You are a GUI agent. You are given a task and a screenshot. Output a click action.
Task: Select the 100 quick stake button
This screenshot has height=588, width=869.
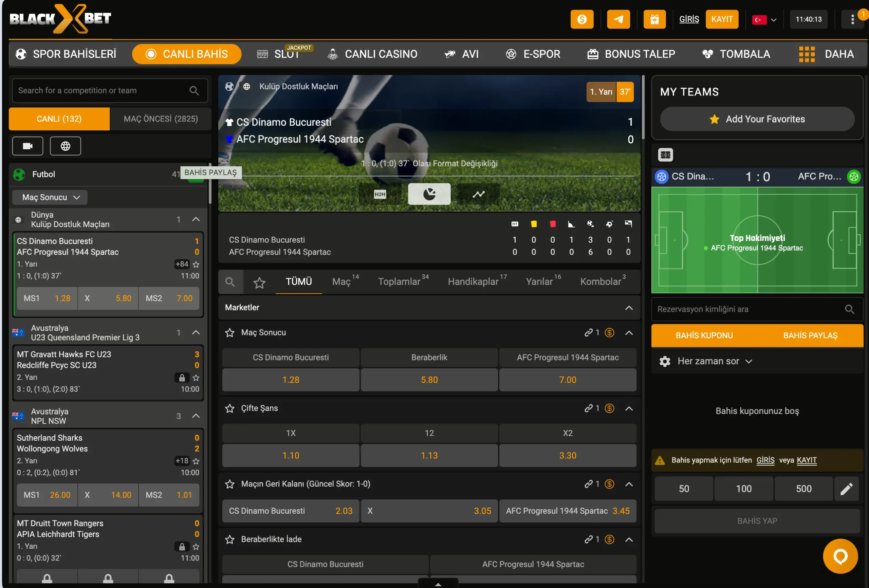tap(743, 489)
